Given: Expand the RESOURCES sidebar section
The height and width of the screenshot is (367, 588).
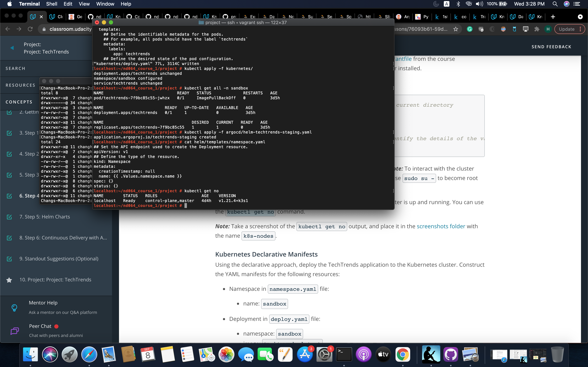Looking at the screenshot, I should point(20,85).
